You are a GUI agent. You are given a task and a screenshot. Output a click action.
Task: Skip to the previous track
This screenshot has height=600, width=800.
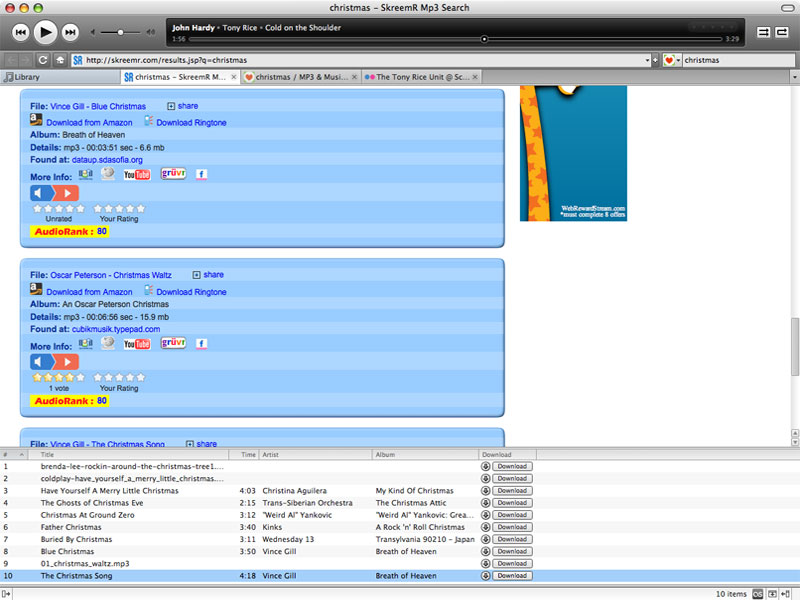[x=20, y=33]
